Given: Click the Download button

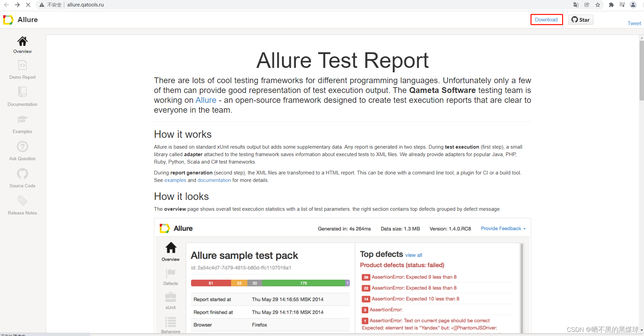Looking at the screenshot, I should click(x=546, y=19).
